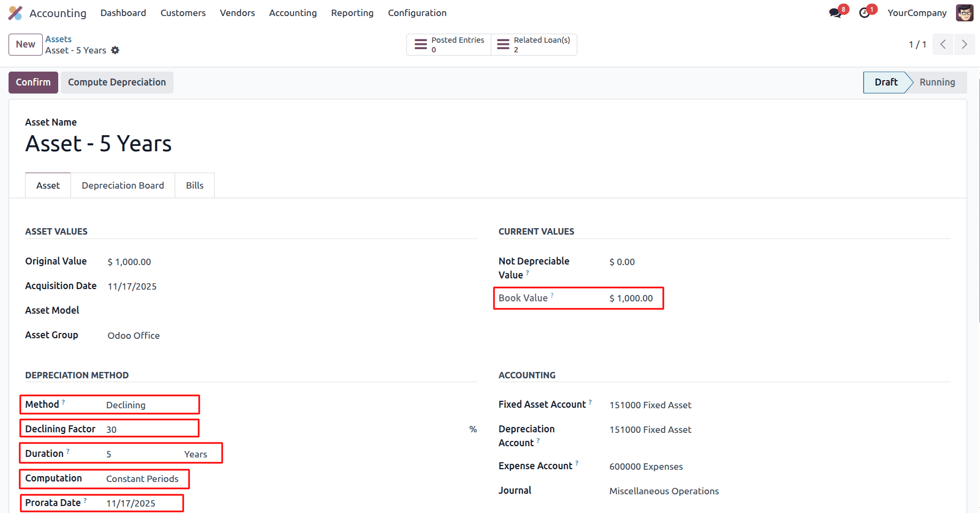Screen dimensions: 980x513
Task: Open the Bills tab
Action: 194,185
